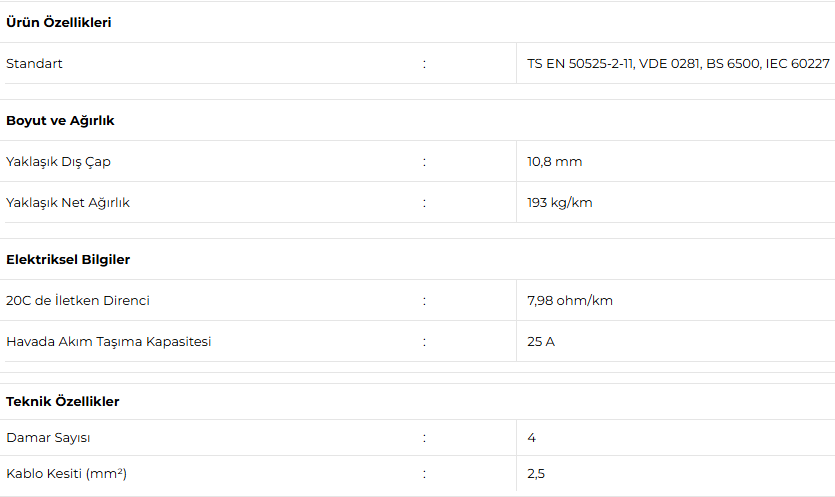Image resolution: width=835 pixels, height=497 pixels.
Task: Click the TS EN 50525-2-11 standards value
Action: [x=678, y=63]
